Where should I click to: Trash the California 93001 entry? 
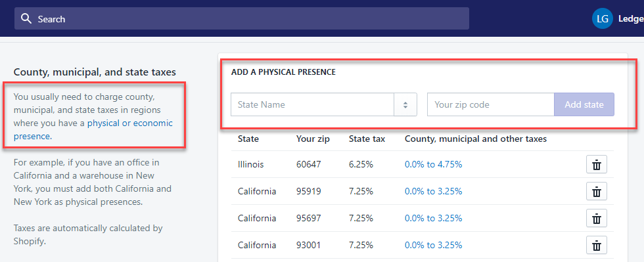point(597,246)
